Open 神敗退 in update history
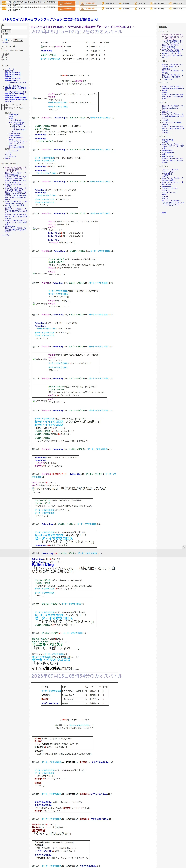186x868 pixels. click(164, 90)
